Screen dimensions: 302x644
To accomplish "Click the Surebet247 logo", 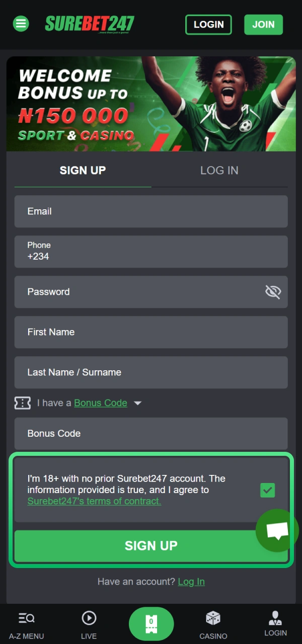I will [x=89, y=24].
